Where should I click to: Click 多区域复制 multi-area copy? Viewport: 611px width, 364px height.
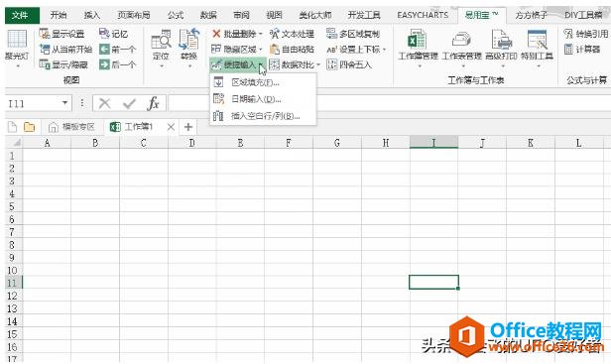pyautogui.click(x=353, y=34)
